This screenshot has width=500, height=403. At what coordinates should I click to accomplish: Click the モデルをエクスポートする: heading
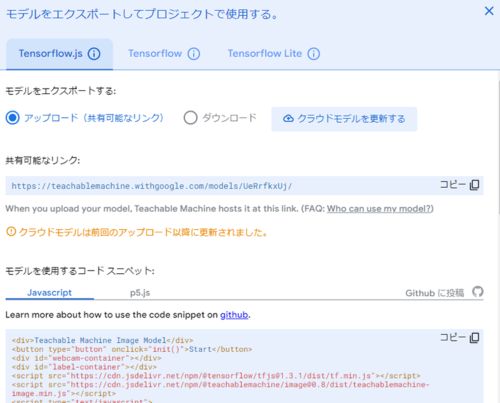61,91
